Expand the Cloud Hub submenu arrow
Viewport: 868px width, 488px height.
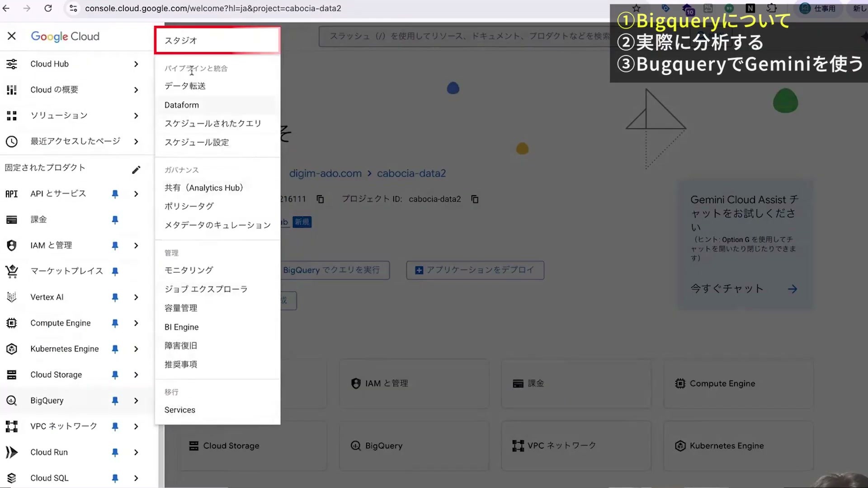tap(136, 64)
